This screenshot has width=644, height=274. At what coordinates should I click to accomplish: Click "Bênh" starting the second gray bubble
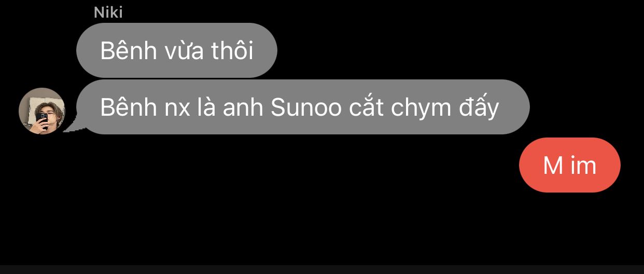tap(128, 107)
